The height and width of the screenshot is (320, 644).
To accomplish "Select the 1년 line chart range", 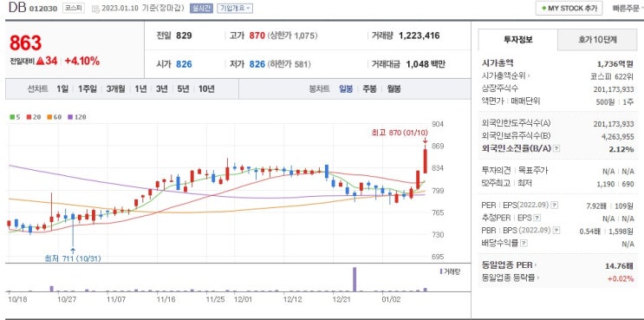I will pyautogui.click(x=140, y=88).
